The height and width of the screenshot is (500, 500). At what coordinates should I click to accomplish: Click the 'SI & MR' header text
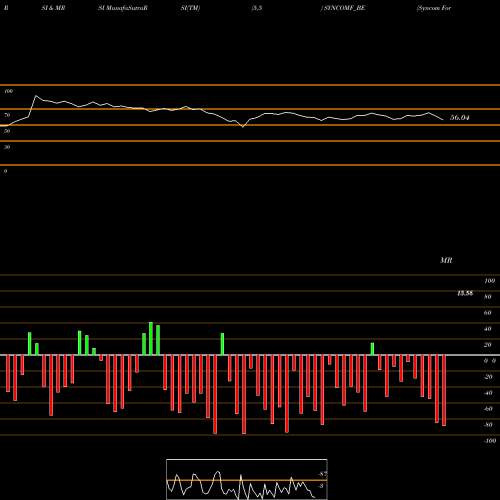click(53, 8)
